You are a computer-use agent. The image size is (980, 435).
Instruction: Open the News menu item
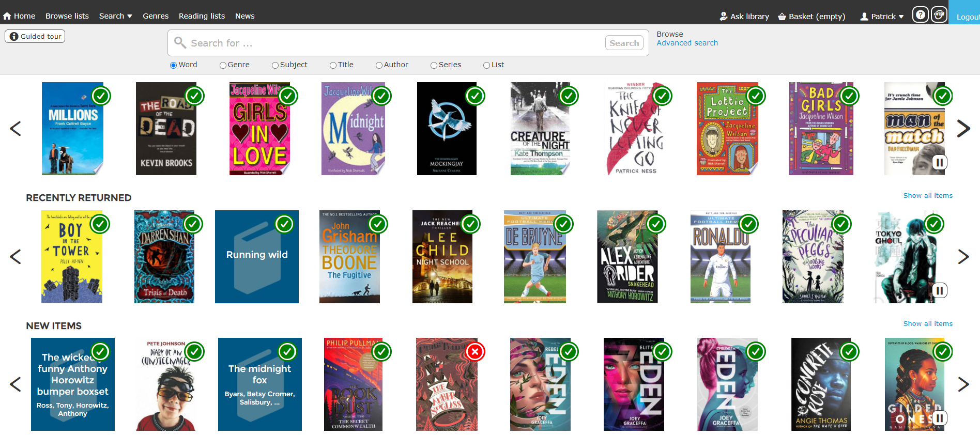pyautogui.click(x=244, y=16)
